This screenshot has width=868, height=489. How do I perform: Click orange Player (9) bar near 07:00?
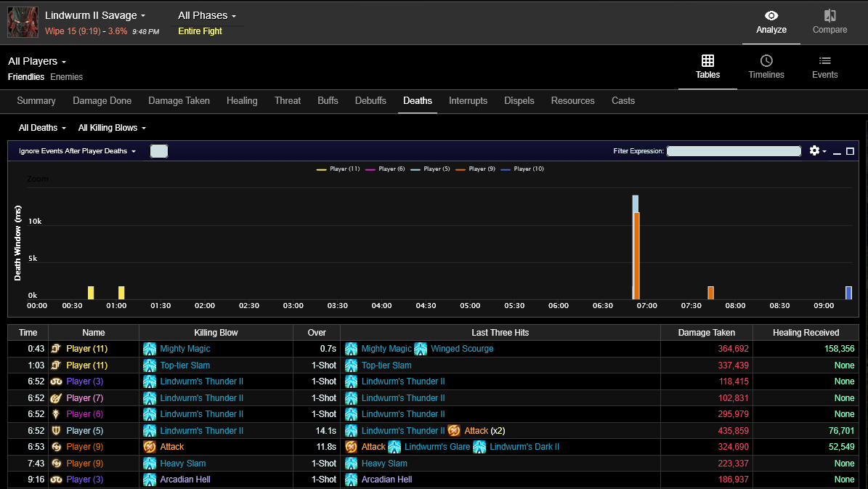coord(636,256)
